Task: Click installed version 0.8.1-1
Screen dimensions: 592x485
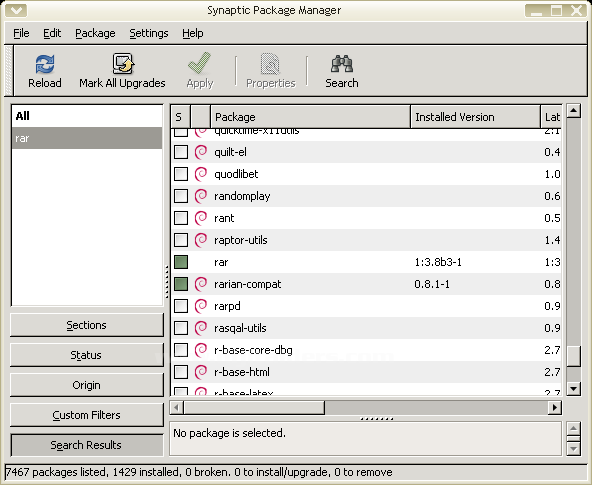Action: pos(432,284)
